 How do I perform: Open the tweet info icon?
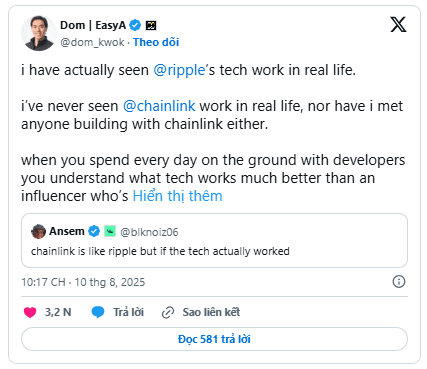pos(399,282)
